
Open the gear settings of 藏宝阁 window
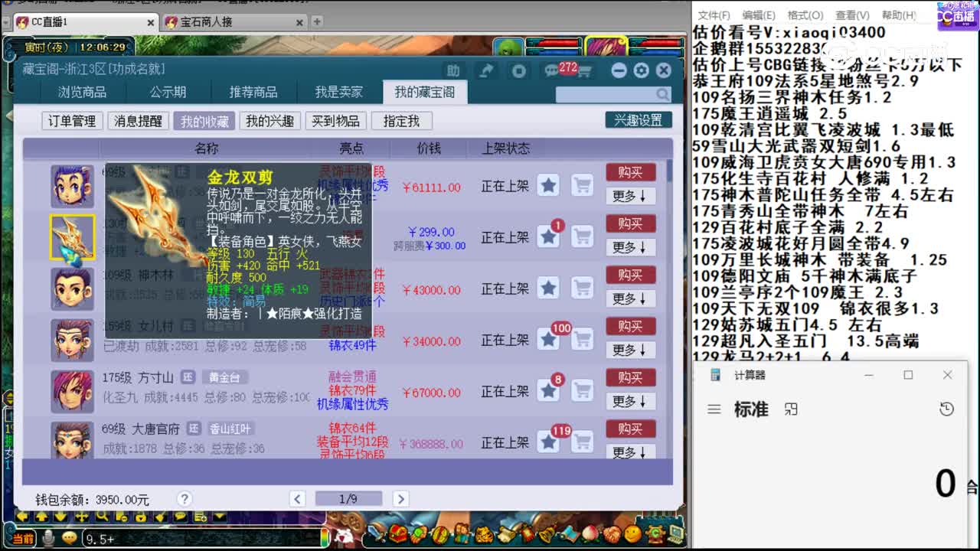[x=642, y=70]
